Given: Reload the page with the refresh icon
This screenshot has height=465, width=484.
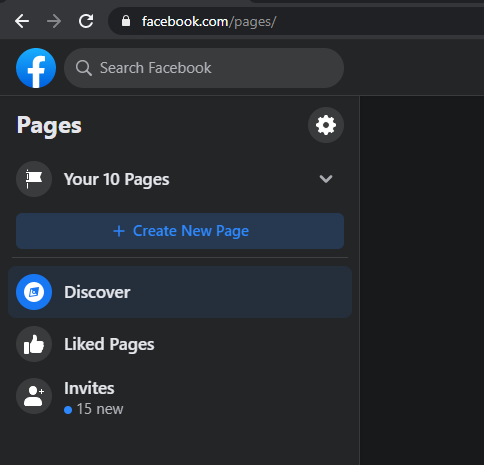Looking at the screenshot, I should pyautogui.click(x=86, y=22).
